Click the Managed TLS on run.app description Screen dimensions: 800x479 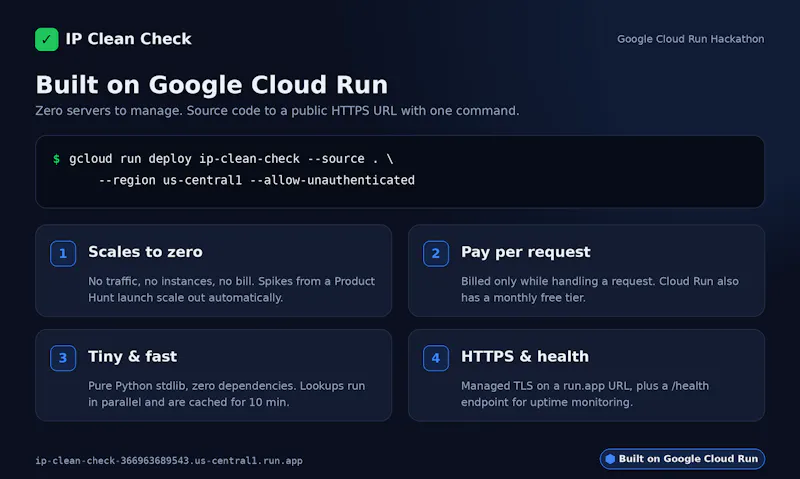(585, 394)
